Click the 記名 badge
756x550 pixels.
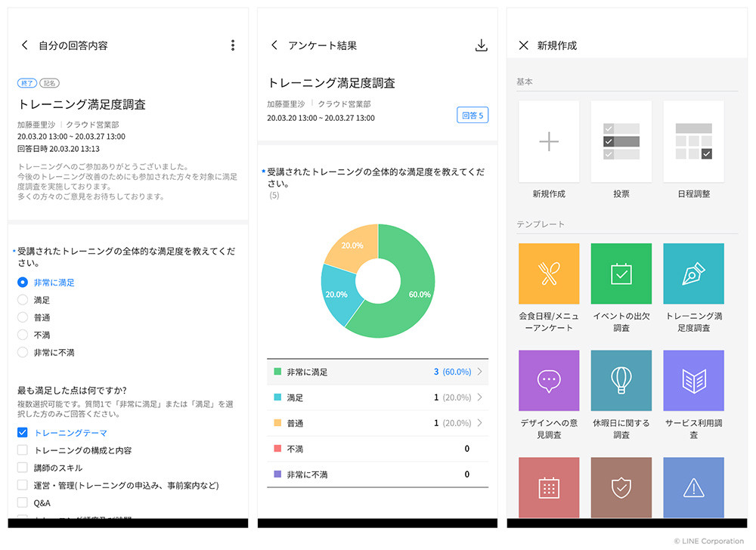(49, 83)
